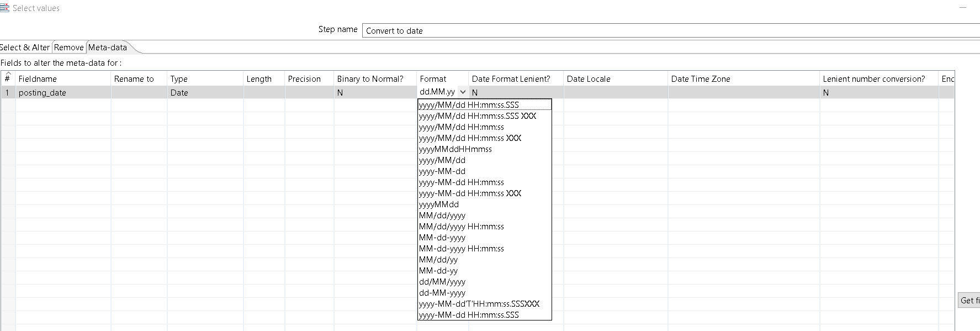
Task: Open the Remove tab
Action: tap(69, 48)
